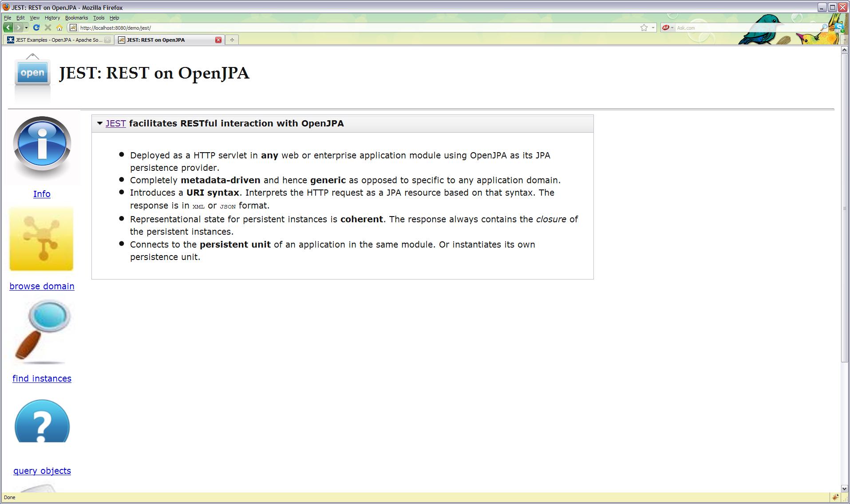Open a new tab with the plus button
This screenshot has width=850, height=504.
[232, 40]
